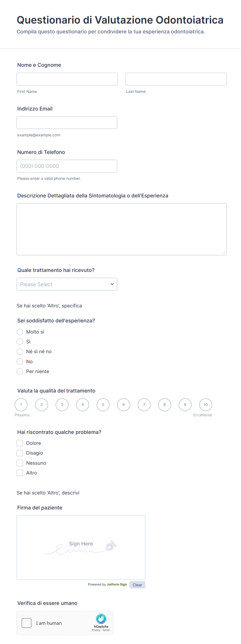Select the 'Molto sì' radio option
241x644 pixels.
(20, 332)
